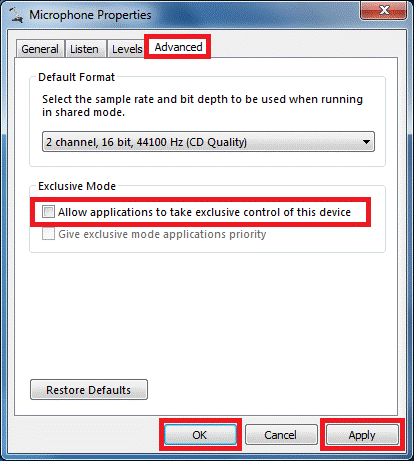Tick 'Give exclusive mode applications priority' checkbox
This screenshot has width=414, height=461.
(x=48, y=234)
